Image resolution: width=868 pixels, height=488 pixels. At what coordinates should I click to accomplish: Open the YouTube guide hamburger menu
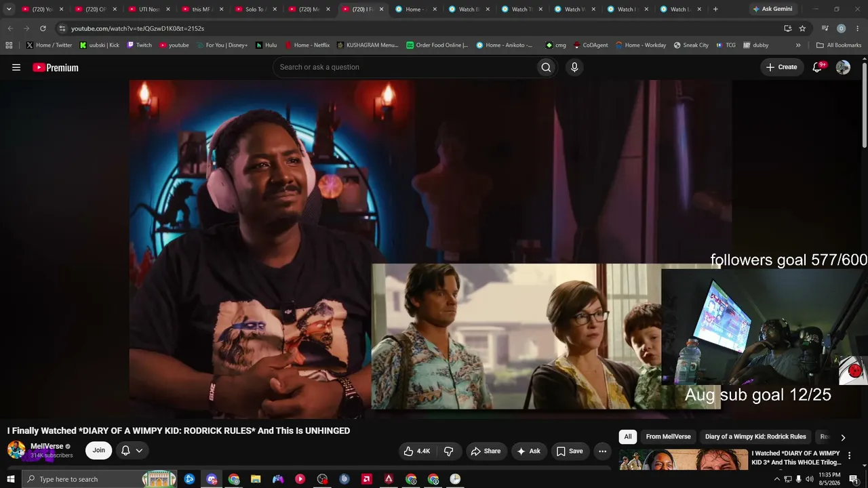point(16,67)
